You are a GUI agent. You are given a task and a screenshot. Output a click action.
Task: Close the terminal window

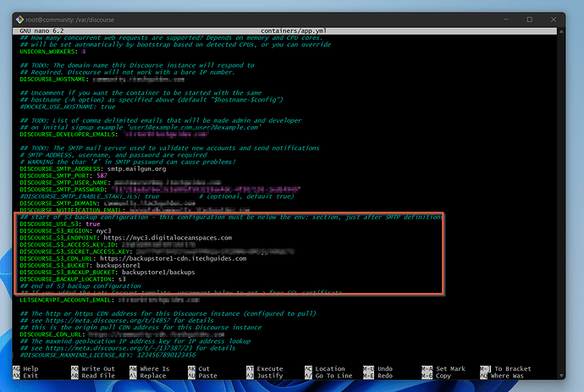(553, 19)
